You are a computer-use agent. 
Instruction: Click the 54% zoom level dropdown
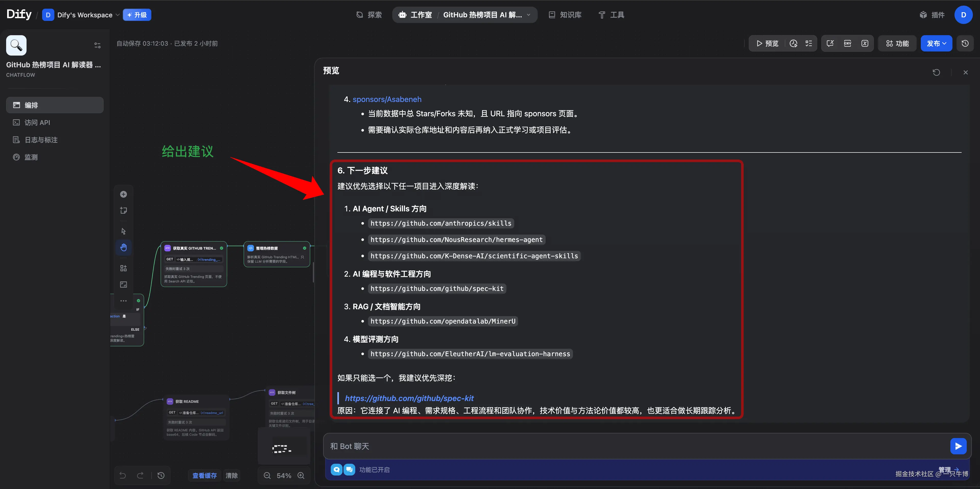(x=284, y=475)
